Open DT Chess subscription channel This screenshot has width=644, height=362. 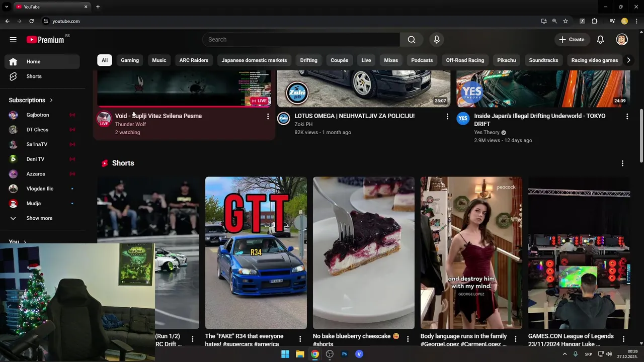point(42,130)
